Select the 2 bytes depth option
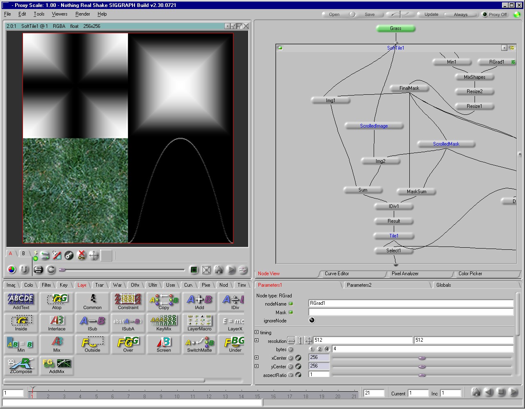Viewport: 525px width, 420px height. coord(320,349)
